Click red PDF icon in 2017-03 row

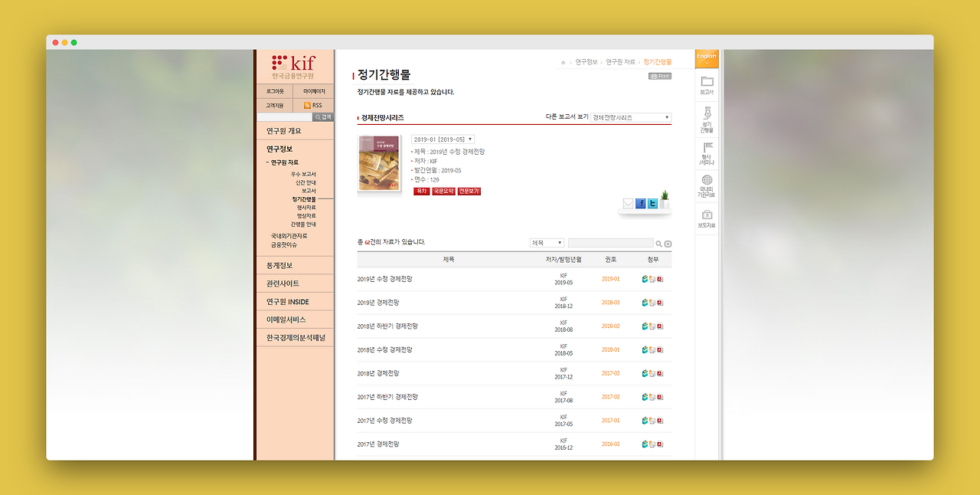click(660, 373)
